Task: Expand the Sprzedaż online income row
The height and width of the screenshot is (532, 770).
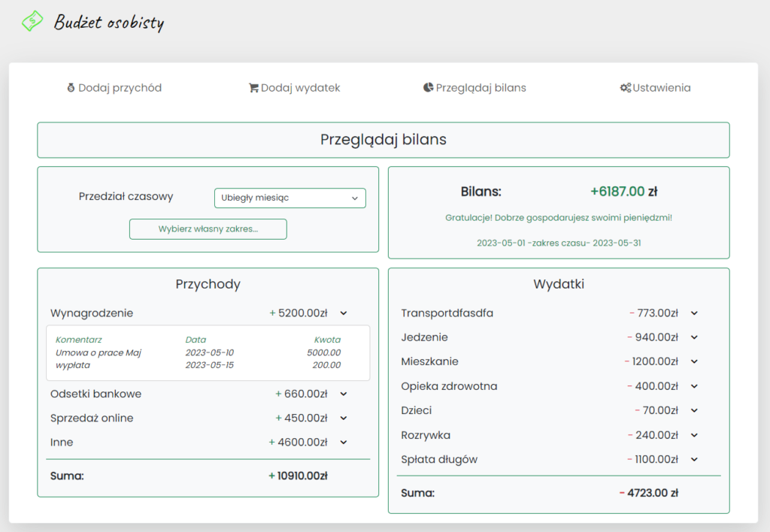Action: coord(344,419)
